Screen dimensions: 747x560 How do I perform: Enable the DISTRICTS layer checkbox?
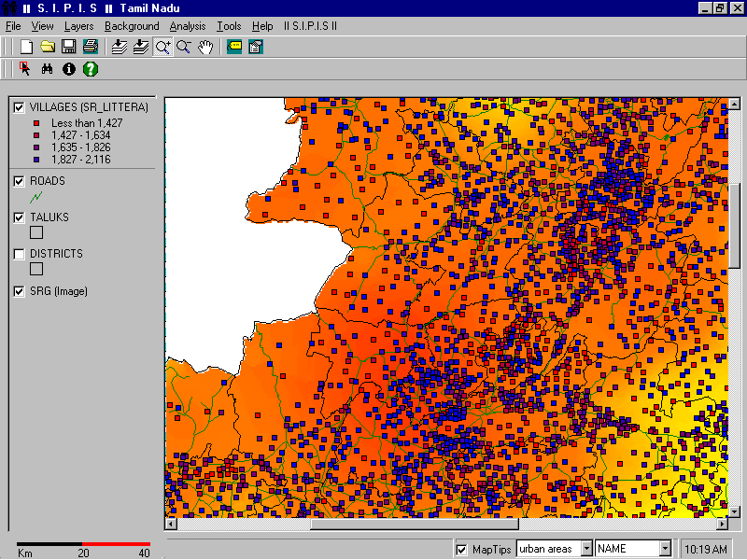[19, 254]
